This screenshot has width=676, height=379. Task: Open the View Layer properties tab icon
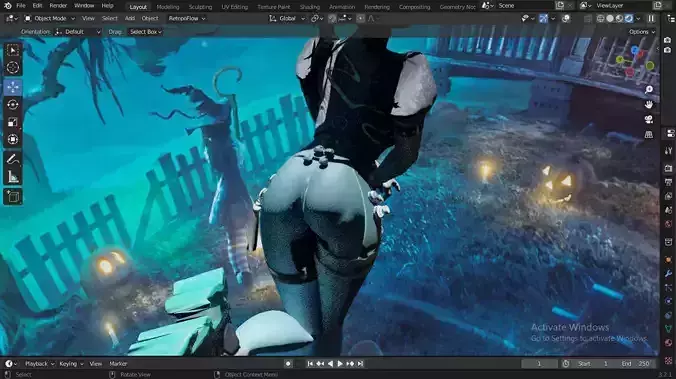pos(669,197)
